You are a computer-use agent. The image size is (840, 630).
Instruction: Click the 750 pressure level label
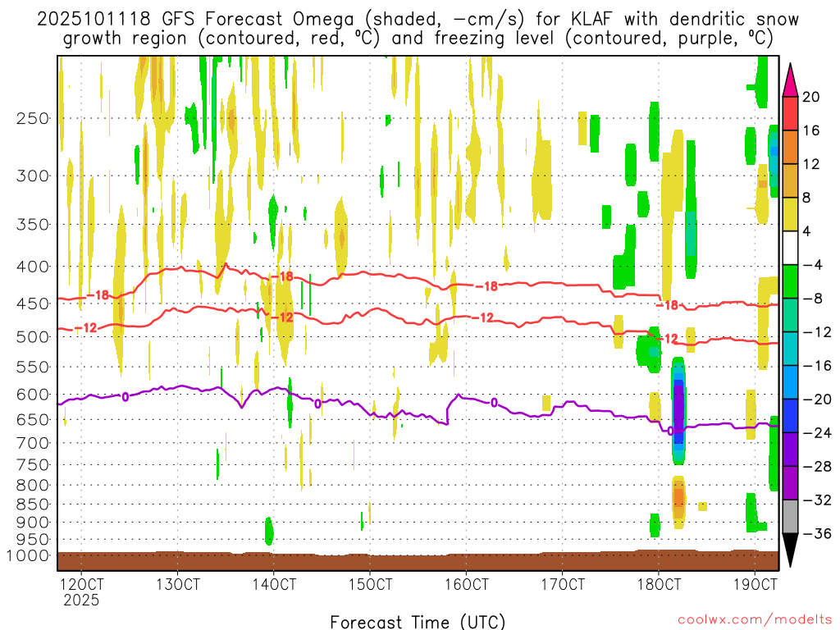coord(33,465)
